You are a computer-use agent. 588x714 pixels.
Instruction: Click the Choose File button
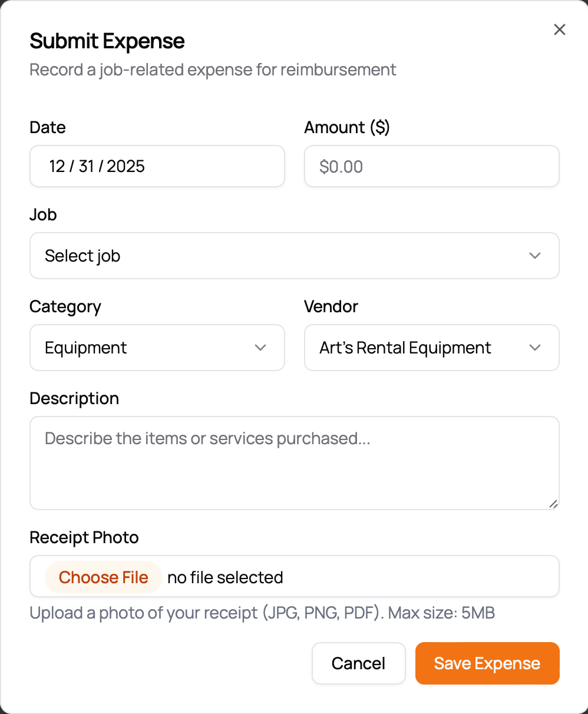pos(103,577)
